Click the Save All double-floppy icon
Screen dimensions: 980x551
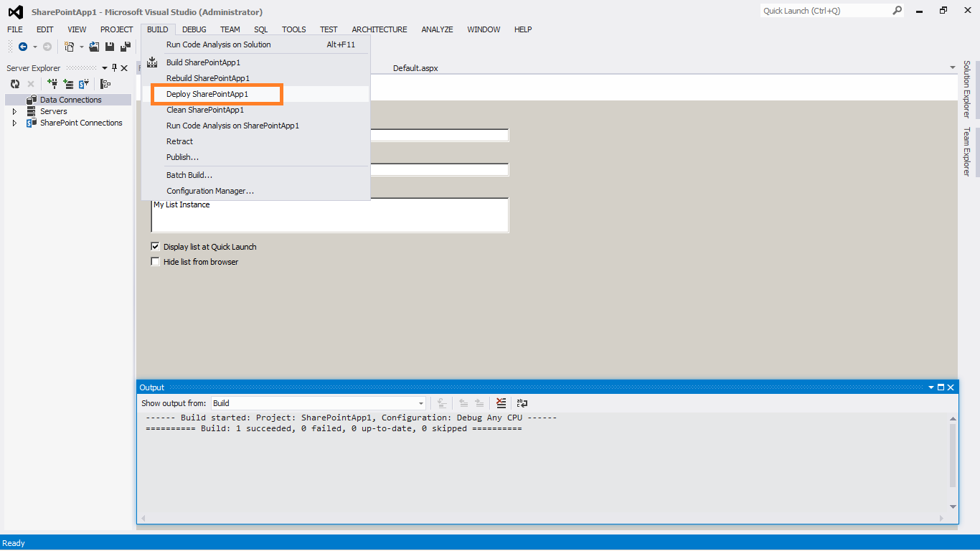(126, 47)
